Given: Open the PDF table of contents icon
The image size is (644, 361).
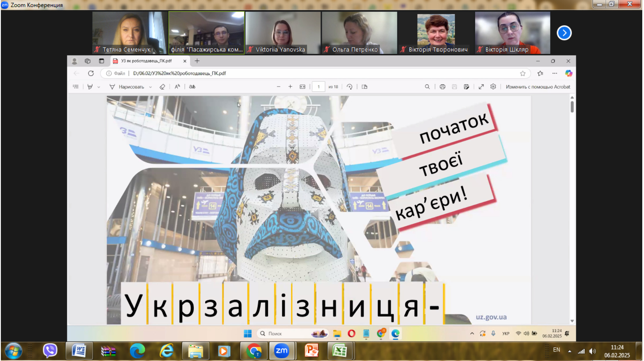Looking at the screenshot, I should [x=76, y=87].
